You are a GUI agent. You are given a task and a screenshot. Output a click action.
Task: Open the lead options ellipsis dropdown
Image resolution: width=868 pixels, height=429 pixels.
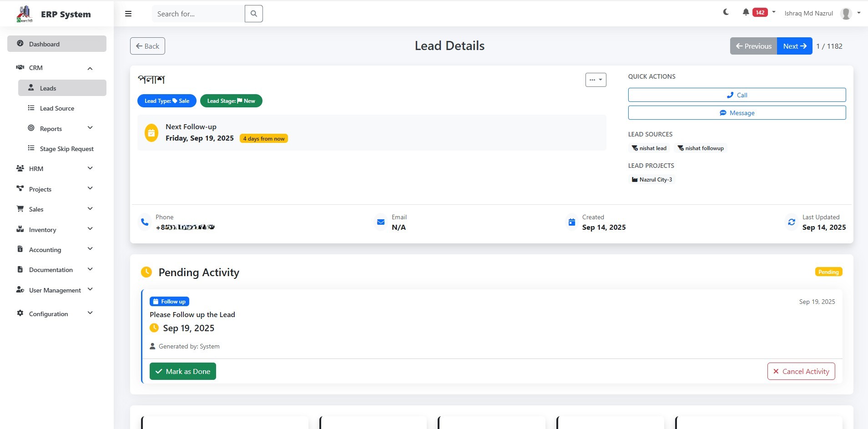tap(595, 80)
